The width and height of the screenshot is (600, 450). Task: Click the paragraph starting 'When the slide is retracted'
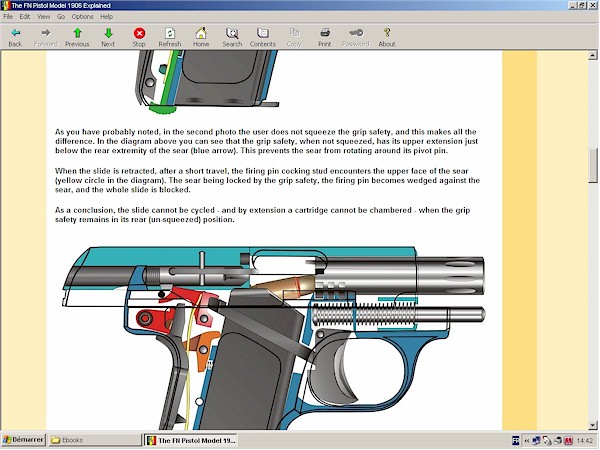(267, 180)
